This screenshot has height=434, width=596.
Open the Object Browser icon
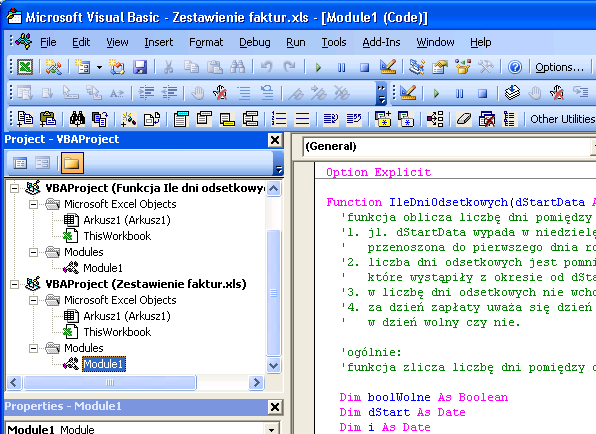click(463, 67)
